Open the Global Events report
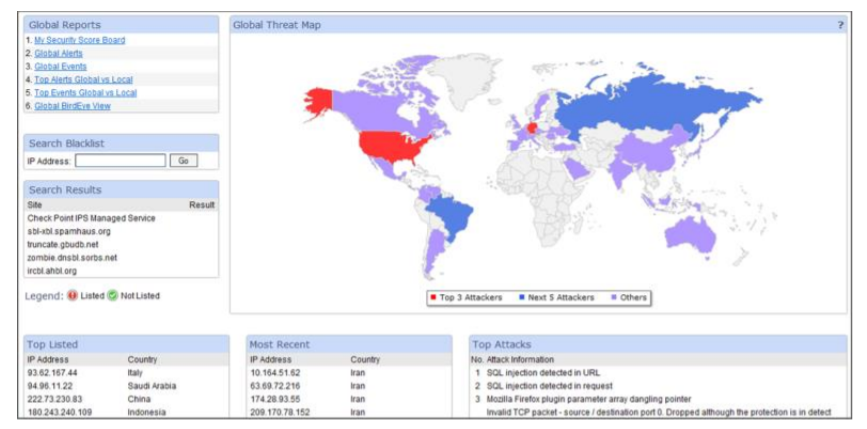867x429 pixels. click(60, 66)
